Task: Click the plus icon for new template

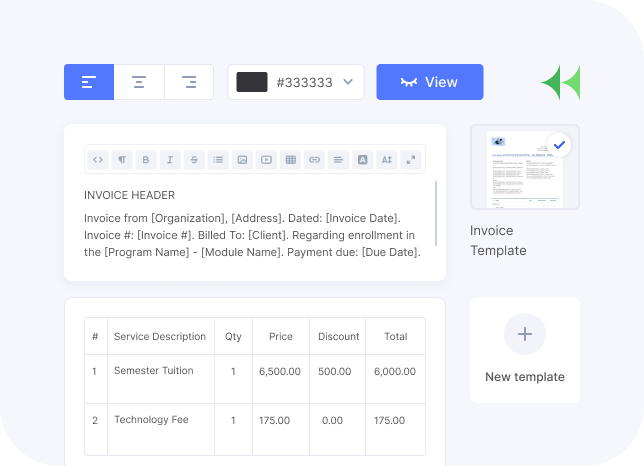Action: point(525,334)
